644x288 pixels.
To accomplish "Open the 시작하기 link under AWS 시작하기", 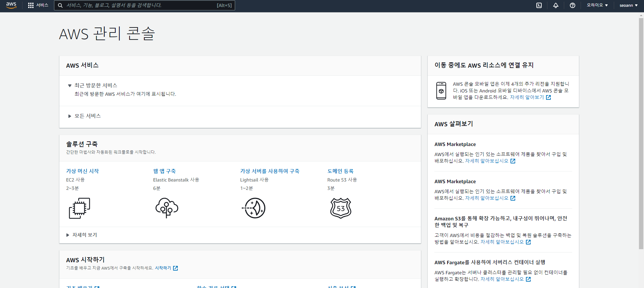I will [x=163, y=268].
